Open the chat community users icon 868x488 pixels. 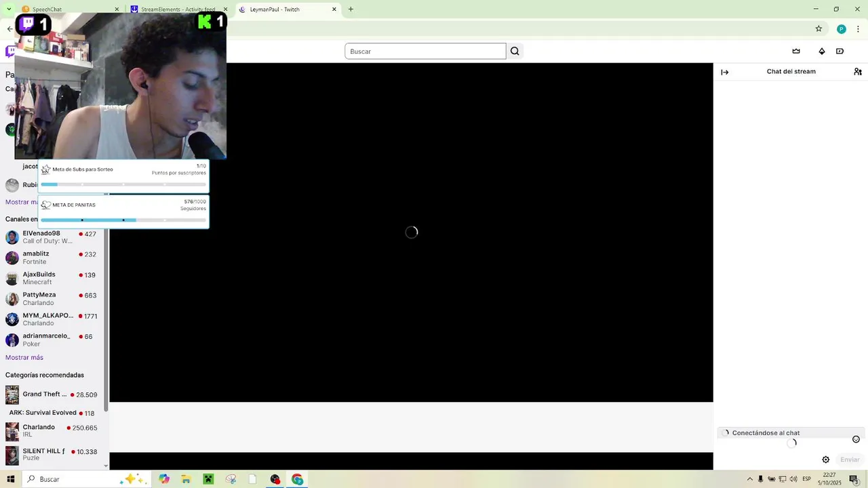click(x=858, y=72)
